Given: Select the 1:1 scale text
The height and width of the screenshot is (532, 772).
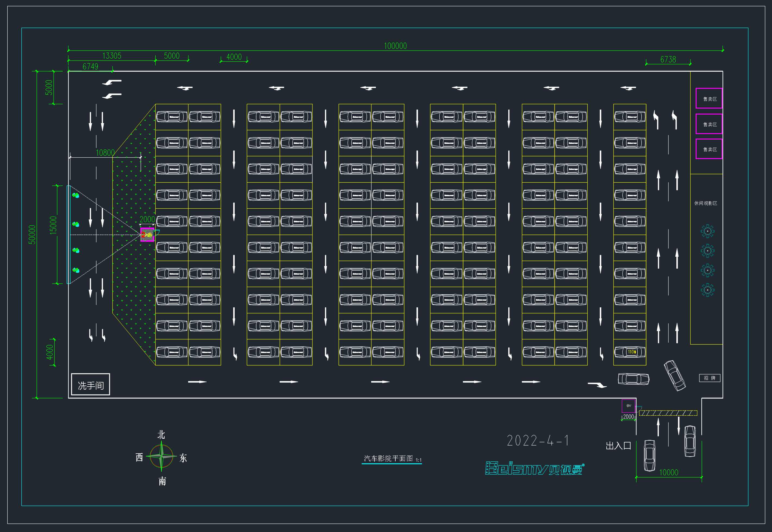Looking at the screenshot, I should pos(418,460).
